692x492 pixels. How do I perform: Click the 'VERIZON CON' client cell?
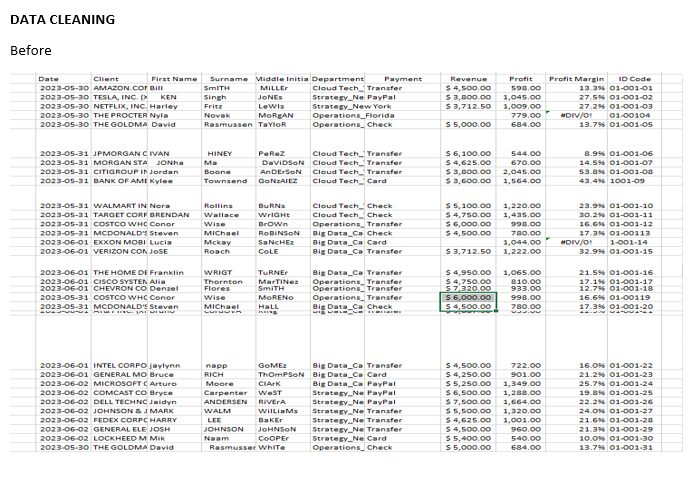pos(120,252)
